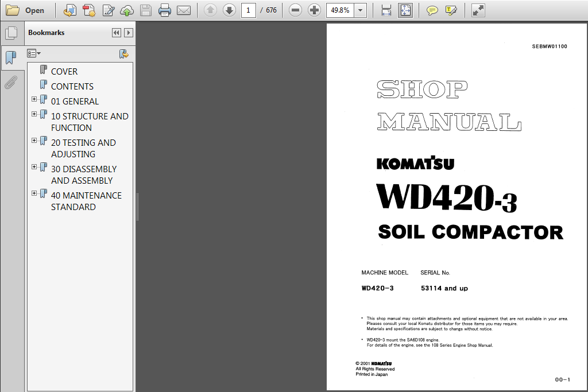Select the 10 STRUCTURE AND FUNCTION bookmark
The width and height of the screenshot is (588, 392).
[x=90, y=122]
